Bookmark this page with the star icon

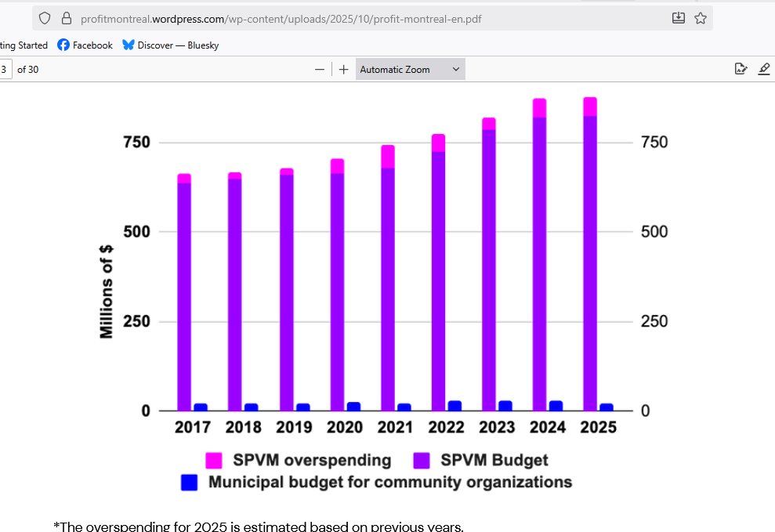pyautogui.click(x=700, y=17)
